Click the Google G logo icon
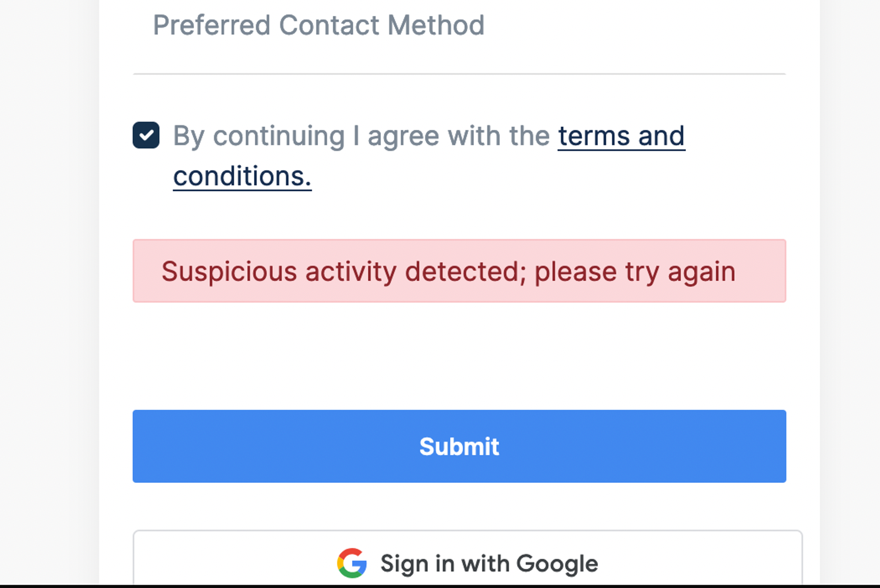The width and height of the screenshot is (880, 588). 352,563
